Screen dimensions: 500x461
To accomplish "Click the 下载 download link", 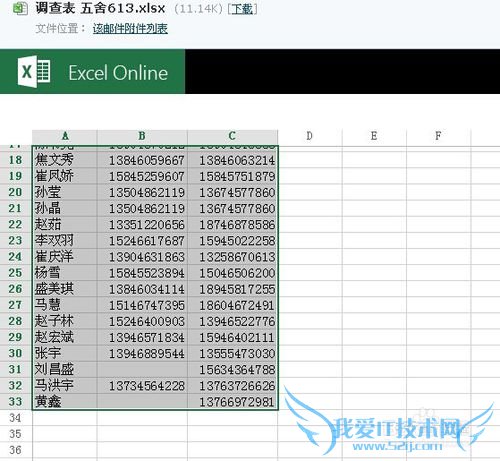I will click(242, 9).
